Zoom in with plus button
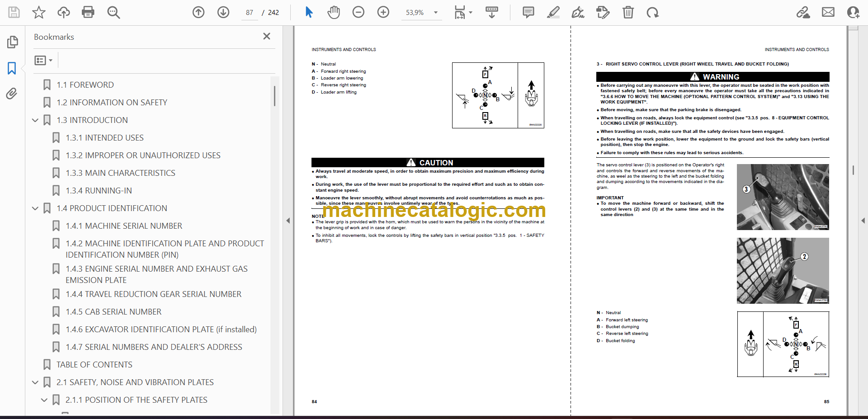This screenshot has width=868, height=419. (x=383, y=12)
